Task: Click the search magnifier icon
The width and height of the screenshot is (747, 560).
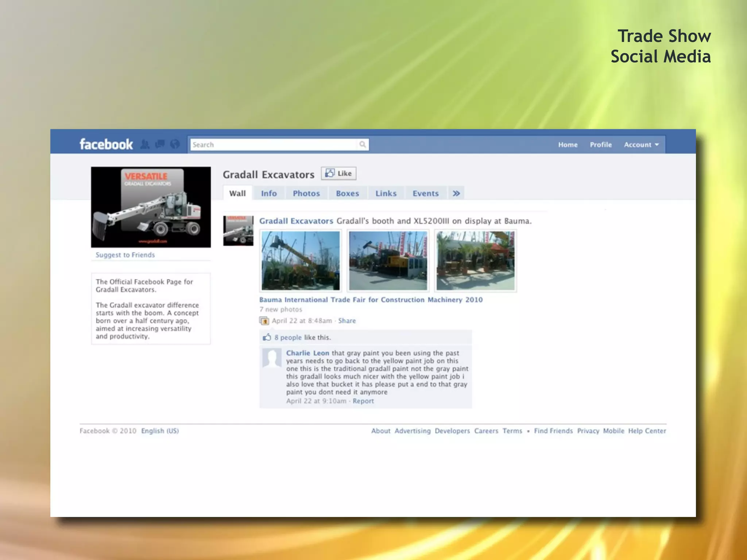Action: pyautogui.click(x=362, y=144)
